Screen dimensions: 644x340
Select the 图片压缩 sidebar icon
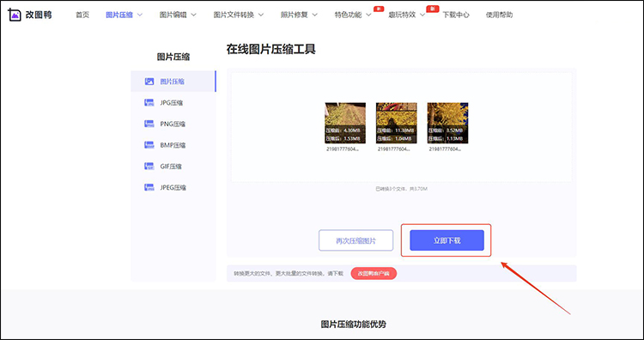(149, 82)
